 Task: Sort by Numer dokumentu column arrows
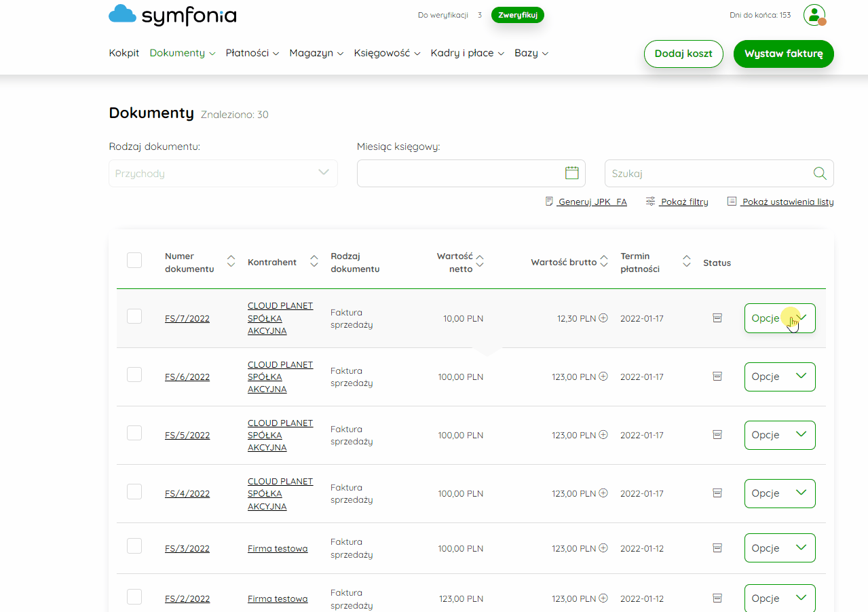[231, 261]
